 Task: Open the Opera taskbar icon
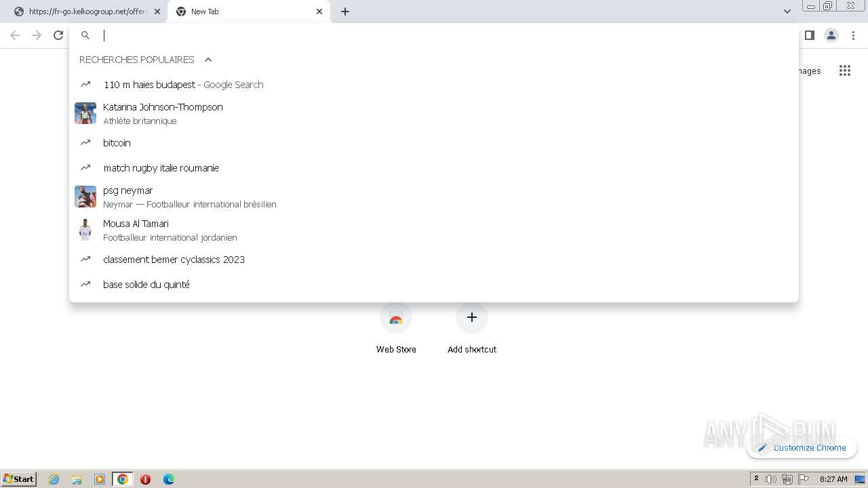click(146, 479)
